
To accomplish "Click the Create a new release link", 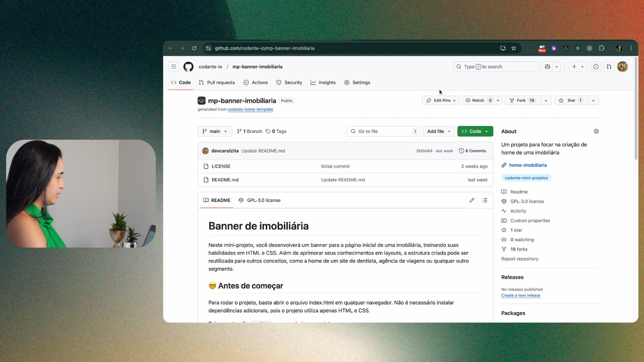I will tap(521, 295).
